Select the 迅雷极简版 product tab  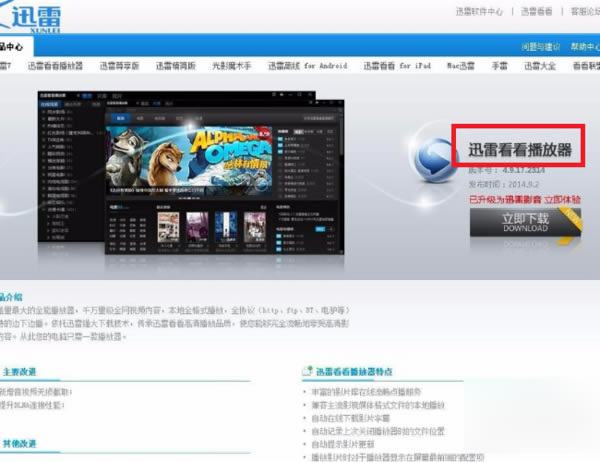(176, 66)
